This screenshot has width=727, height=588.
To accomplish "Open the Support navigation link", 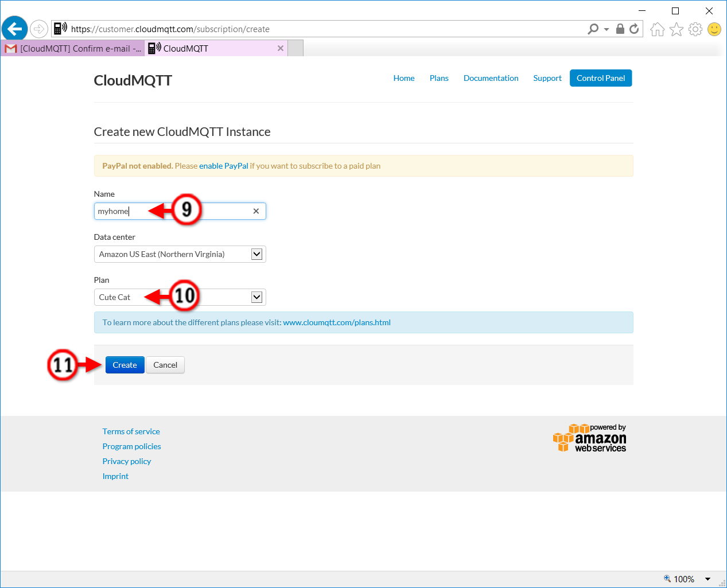I will coord(547,78).
